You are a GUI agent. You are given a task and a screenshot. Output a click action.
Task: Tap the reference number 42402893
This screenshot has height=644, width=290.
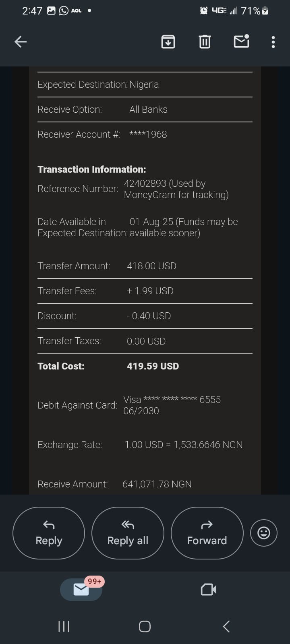tap(145, 184)
